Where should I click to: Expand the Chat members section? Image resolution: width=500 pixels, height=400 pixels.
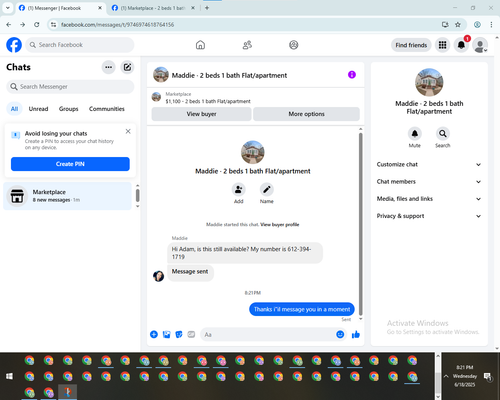[x=429, y=182]
